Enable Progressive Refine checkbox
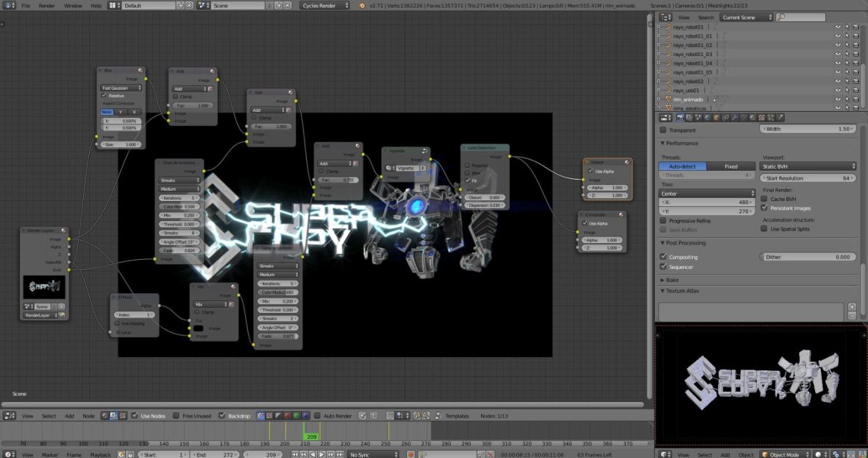Image resolution: width=868 pixels, height=458 pixels. 664,220
